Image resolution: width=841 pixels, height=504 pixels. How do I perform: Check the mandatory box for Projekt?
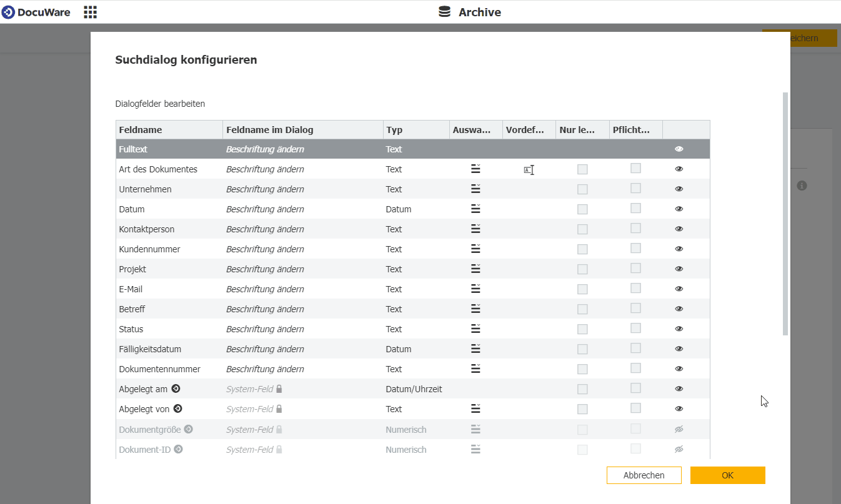635,268
